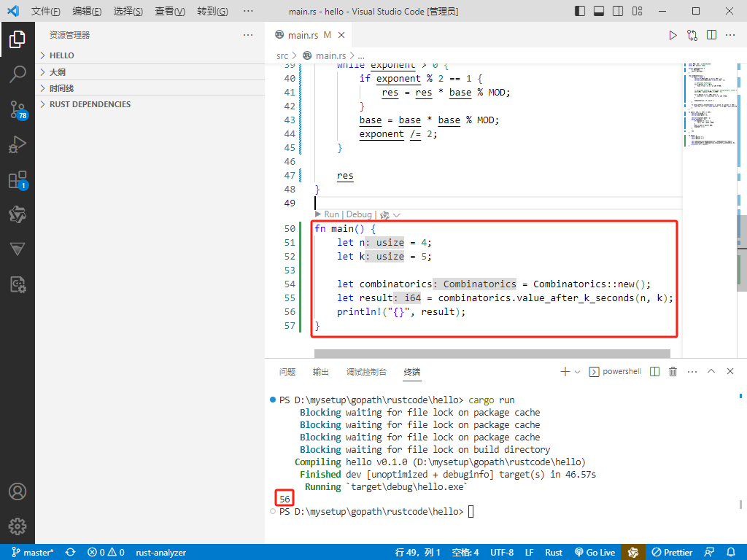Screen dimensions: 747x560
Task: Open the Explorer view in activity bar
Action: tap(18, 39)
